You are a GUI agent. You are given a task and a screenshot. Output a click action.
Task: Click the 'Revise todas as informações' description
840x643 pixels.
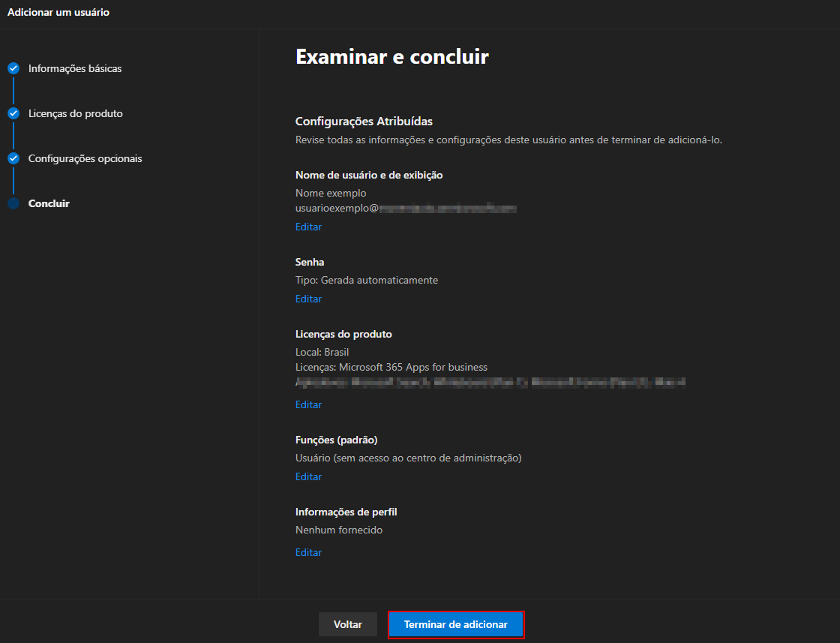509,140
